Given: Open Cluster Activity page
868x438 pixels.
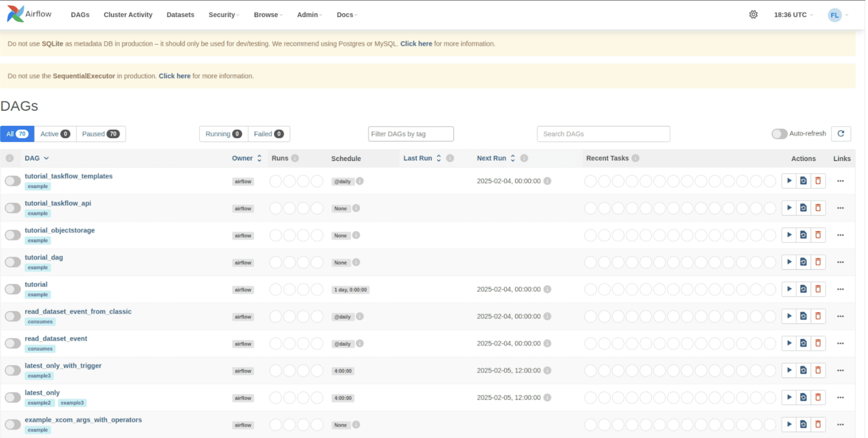Looking at the screenshot, I should click(128, 15).
